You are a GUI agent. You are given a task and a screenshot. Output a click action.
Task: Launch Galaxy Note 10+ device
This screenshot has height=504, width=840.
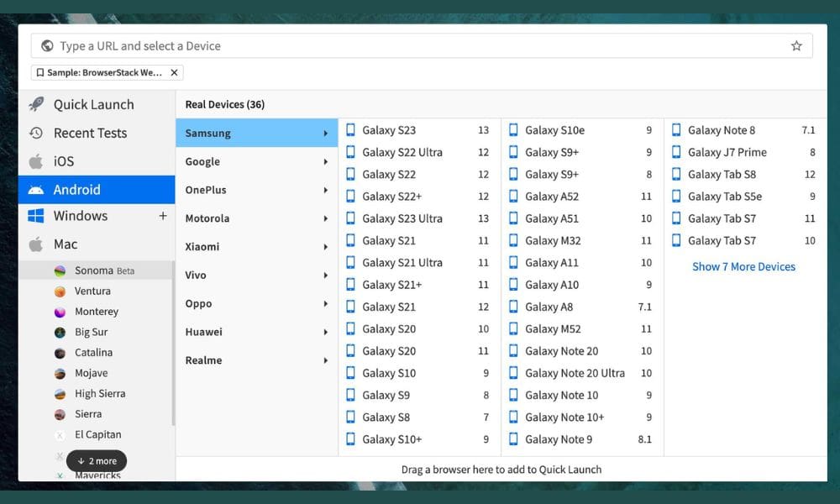(581, 417)
